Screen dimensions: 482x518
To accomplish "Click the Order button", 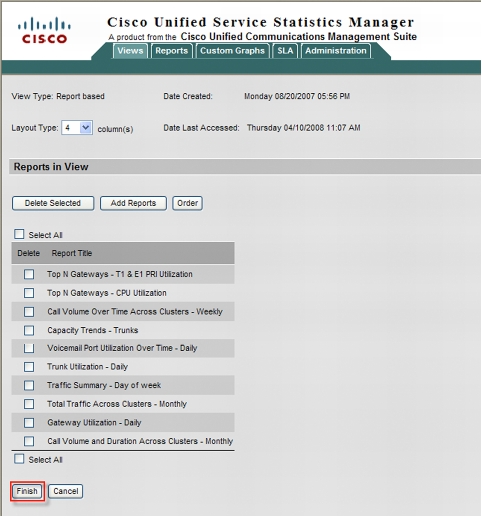I will coord(187,203).
